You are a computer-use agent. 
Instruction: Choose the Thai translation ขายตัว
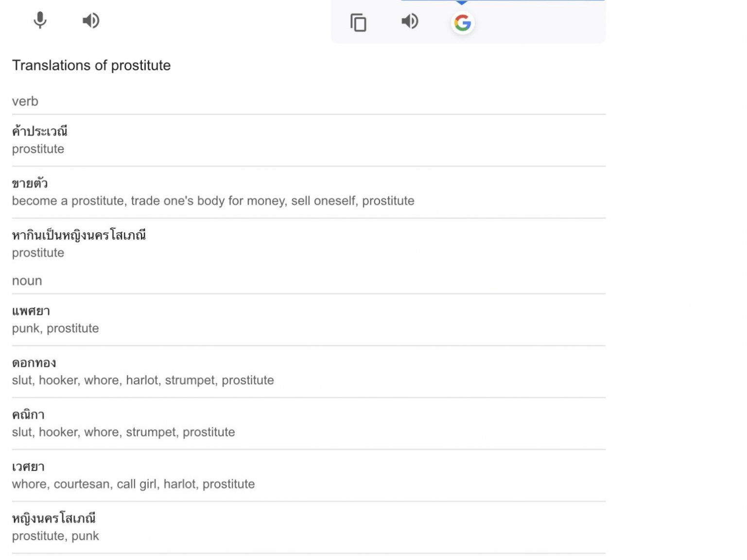(x=30, y=183)
